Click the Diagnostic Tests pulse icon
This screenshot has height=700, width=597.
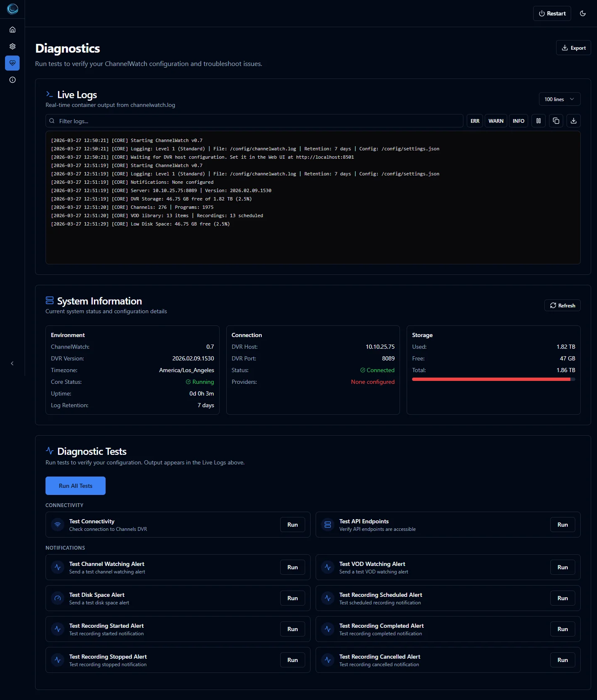coord(50,451)
